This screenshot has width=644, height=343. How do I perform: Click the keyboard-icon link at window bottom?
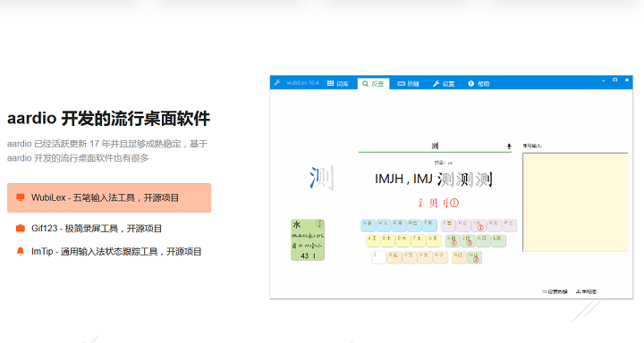tap(555, 292)
